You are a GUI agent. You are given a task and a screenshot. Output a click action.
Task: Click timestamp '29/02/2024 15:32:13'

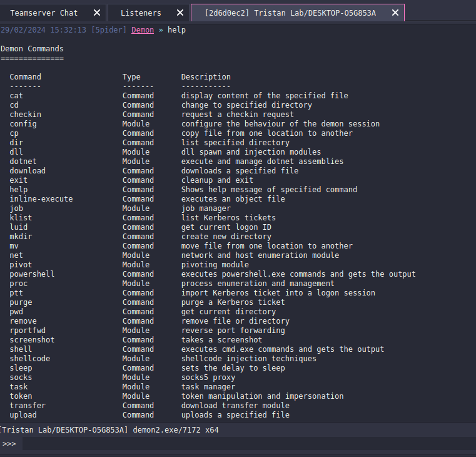click(43, 30)
